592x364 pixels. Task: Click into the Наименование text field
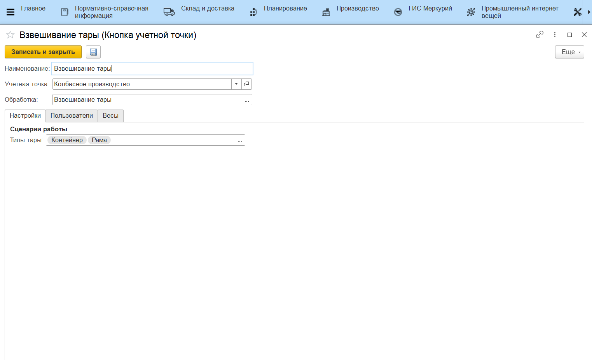pos(152,69)
